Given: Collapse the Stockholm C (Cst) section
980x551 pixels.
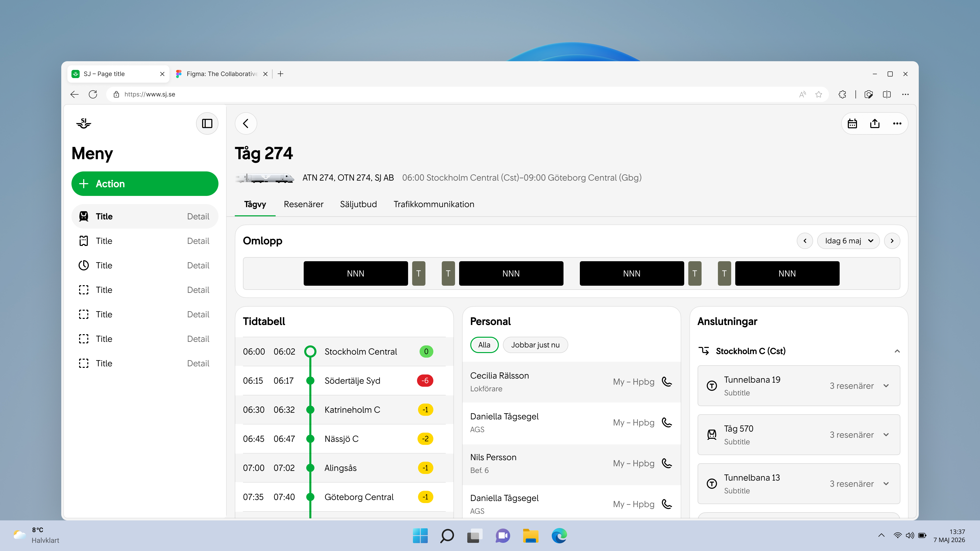Looking at the screenshot, I should (898, 351).
